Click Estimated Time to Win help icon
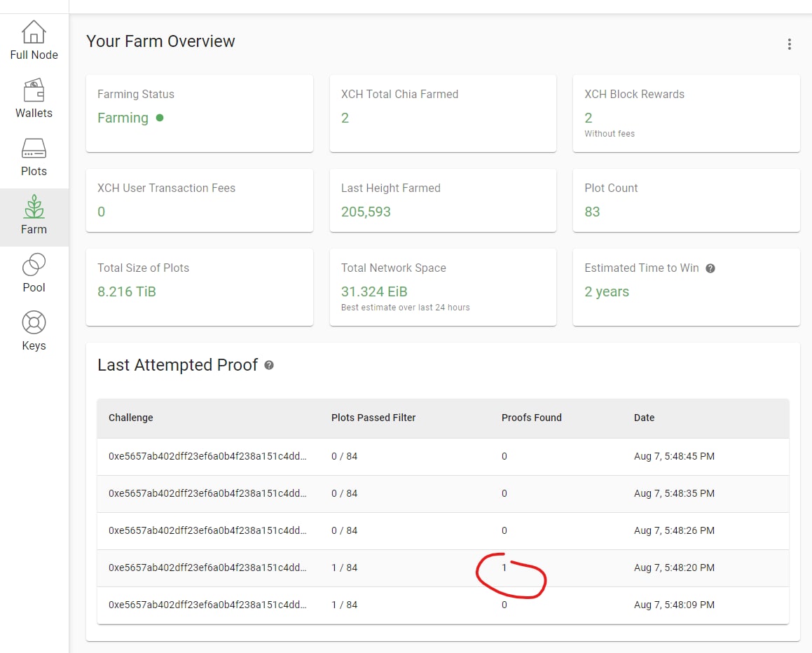Screen dimensions: 812x653 pos(710,268)
